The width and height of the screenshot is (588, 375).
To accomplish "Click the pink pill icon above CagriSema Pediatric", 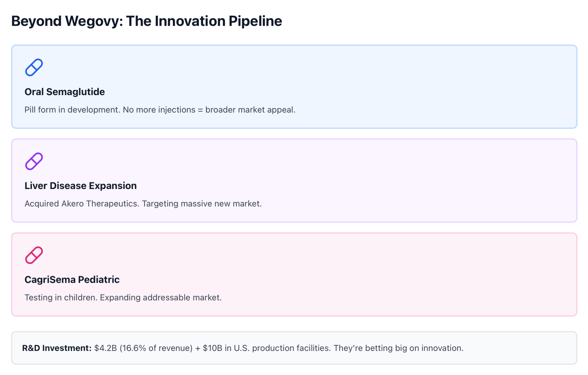I will tap(34, 255).
